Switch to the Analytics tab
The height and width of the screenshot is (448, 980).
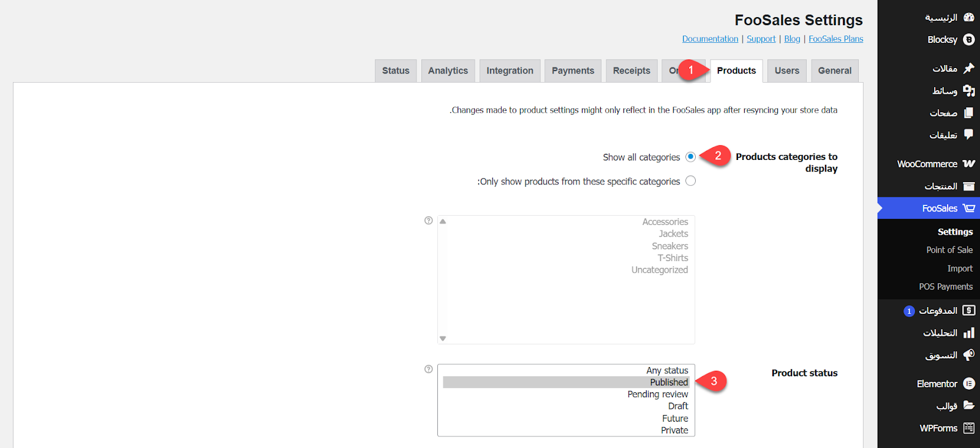448,71
